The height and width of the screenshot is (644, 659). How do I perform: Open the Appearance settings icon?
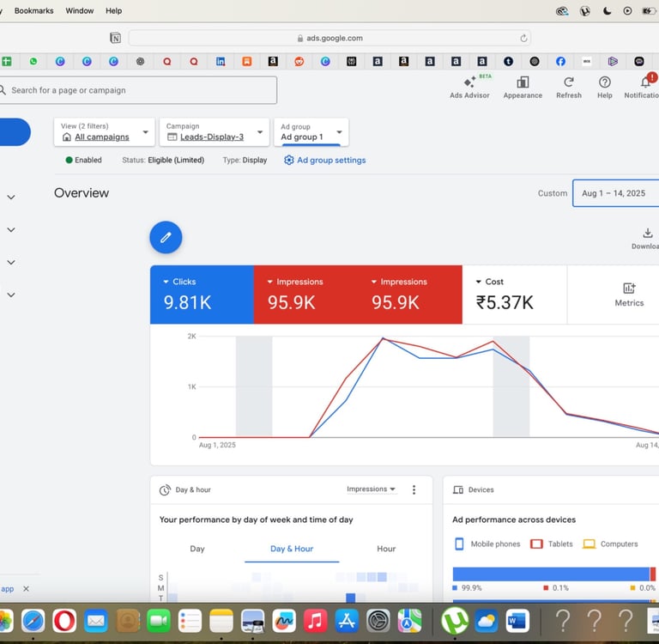(x=523, y=82)
